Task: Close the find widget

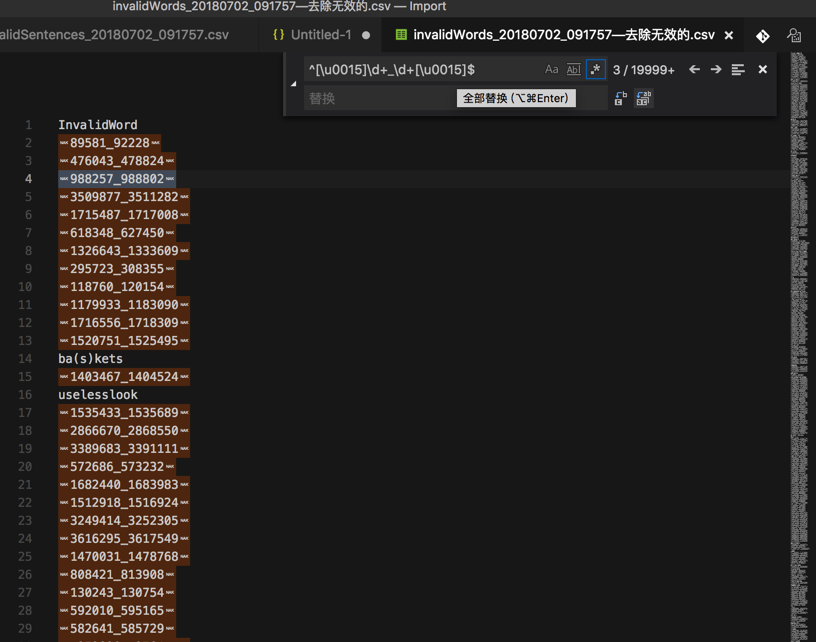Action: point(762,69)
